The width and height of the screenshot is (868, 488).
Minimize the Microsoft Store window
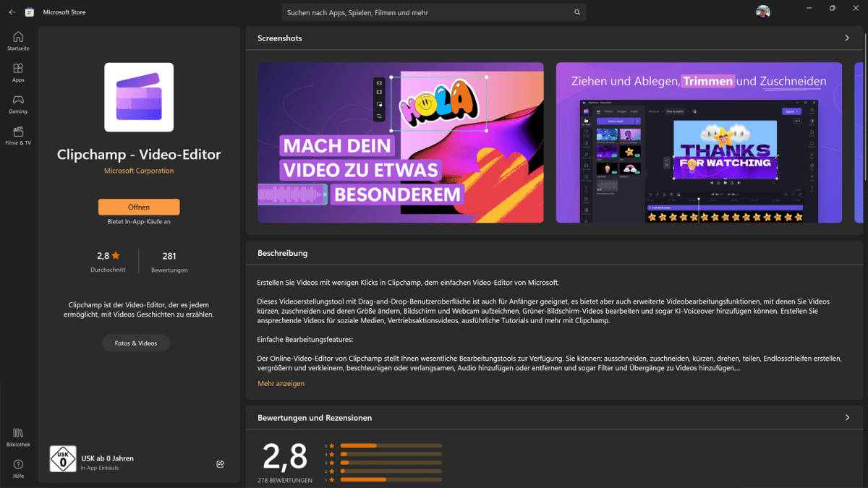809,8
